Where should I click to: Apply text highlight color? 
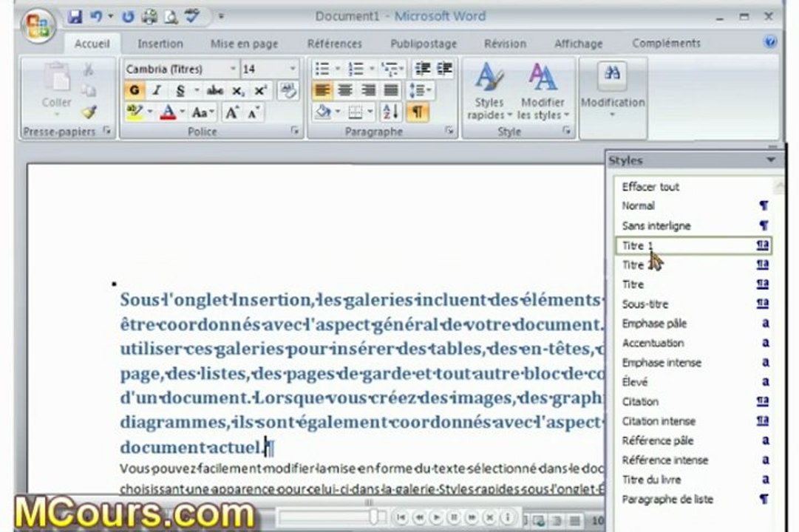(134, 112)
